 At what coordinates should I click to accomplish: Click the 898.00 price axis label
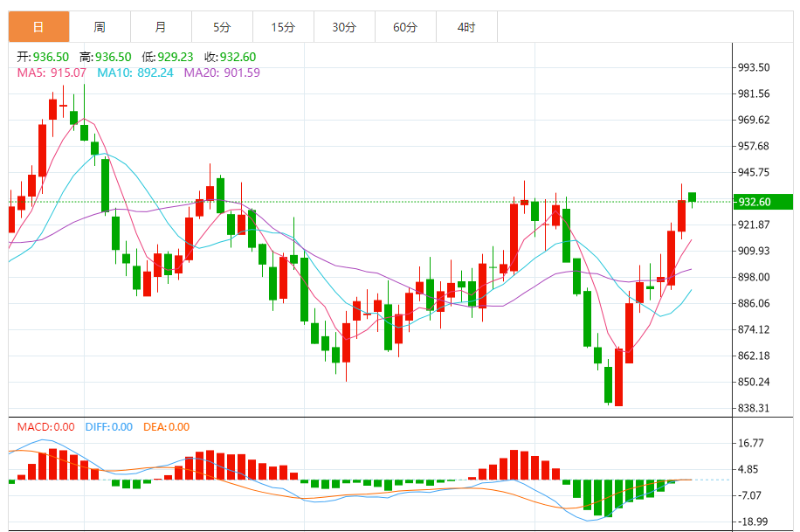point(754,277)
